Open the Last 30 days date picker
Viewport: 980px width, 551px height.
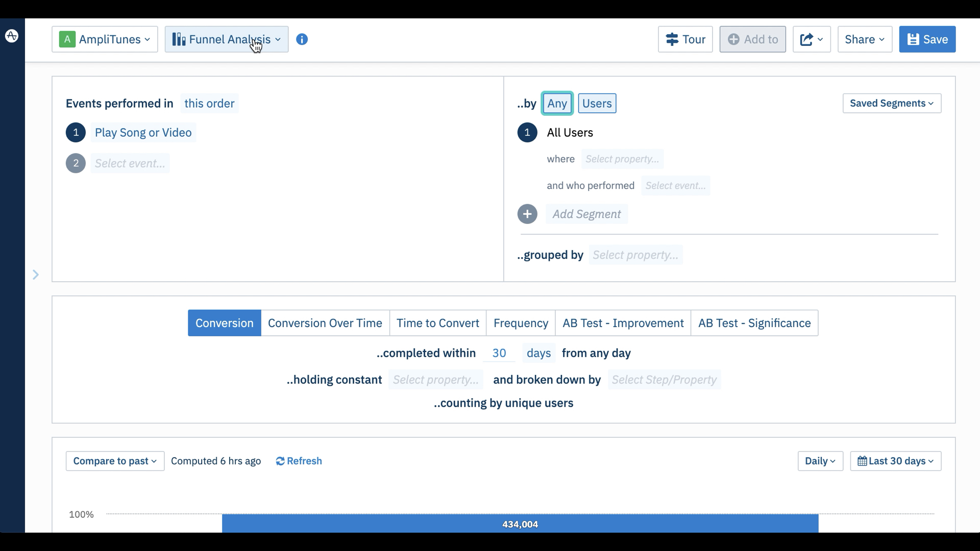pos(895,461)
